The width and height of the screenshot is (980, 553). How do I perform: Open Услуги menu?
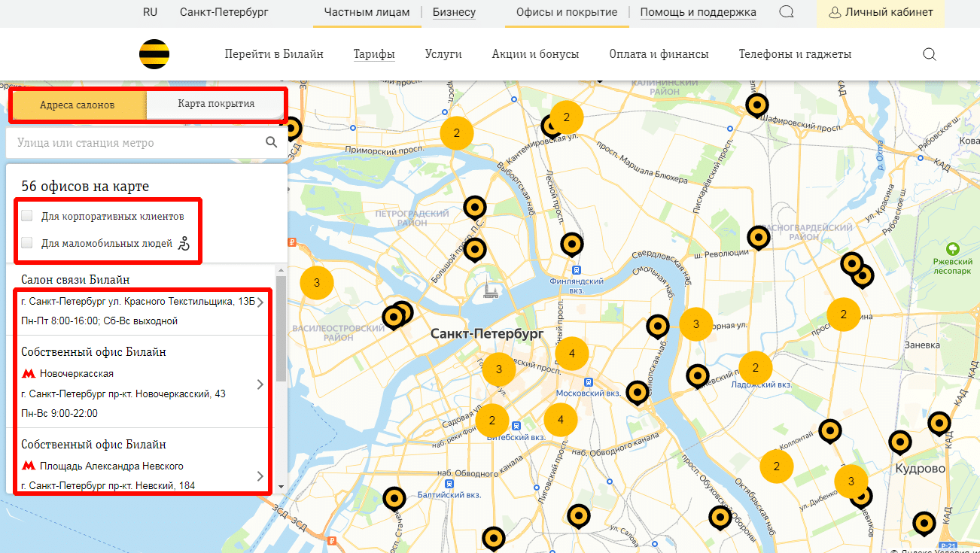coord(443,54)
